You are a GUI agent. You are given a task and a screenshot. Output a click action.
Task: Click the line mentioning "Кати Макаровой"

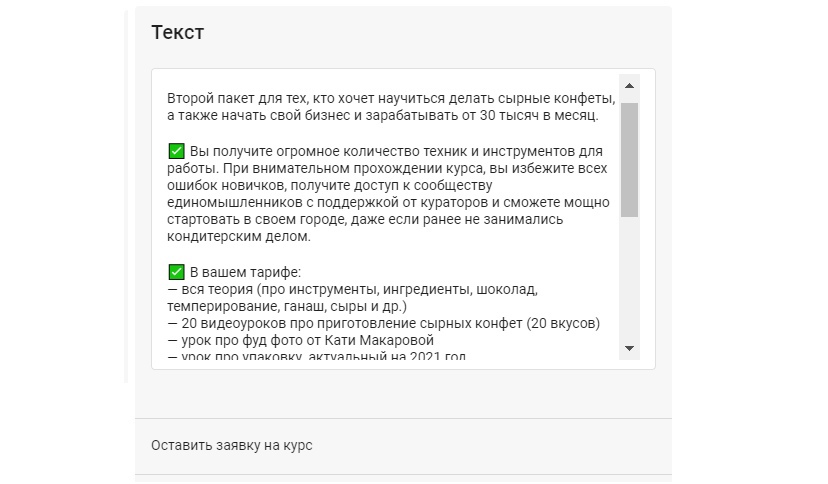(300, 340)
